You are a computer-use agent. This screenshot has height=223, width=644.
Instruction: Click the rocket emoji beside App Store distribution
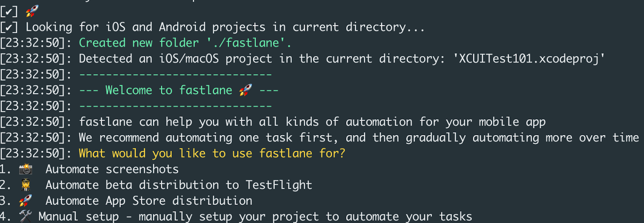tap(26, 200)
